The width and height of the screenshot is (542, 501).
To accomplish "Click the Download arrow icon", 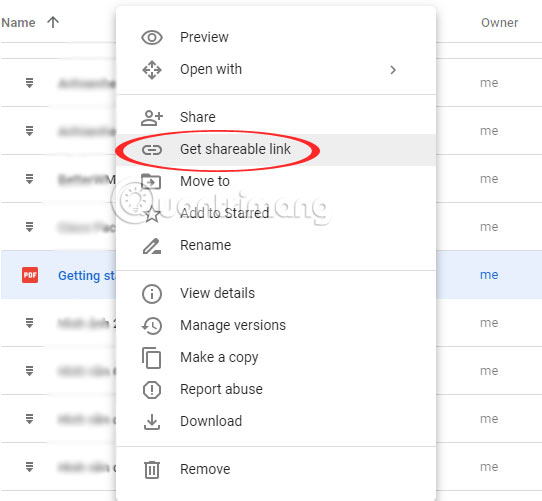I will (152, 422).
